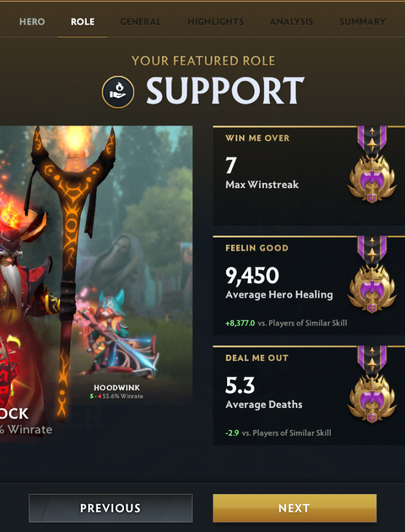Image resolution: width=405 pixels, height=532 pixels.
Task: Open the Summary tab
Action: (x=363, y=22)
